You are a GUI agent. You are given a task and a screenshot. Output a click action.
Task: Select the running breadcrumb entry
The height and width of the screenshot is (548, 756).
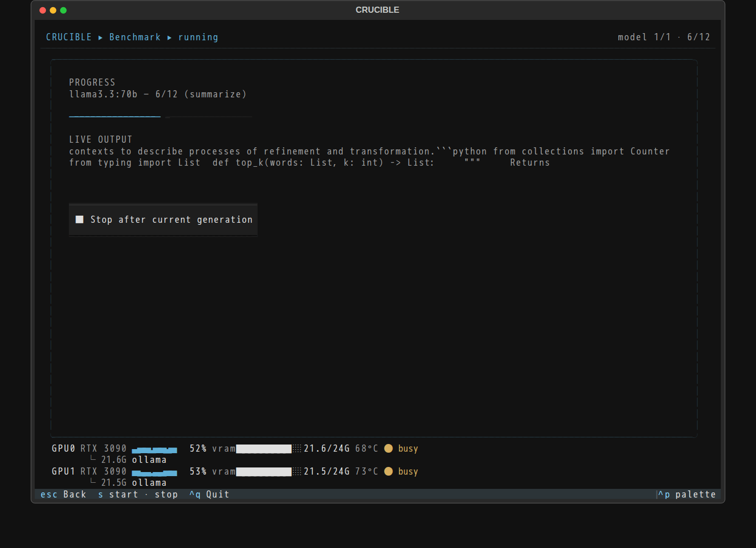click(198, 37)
